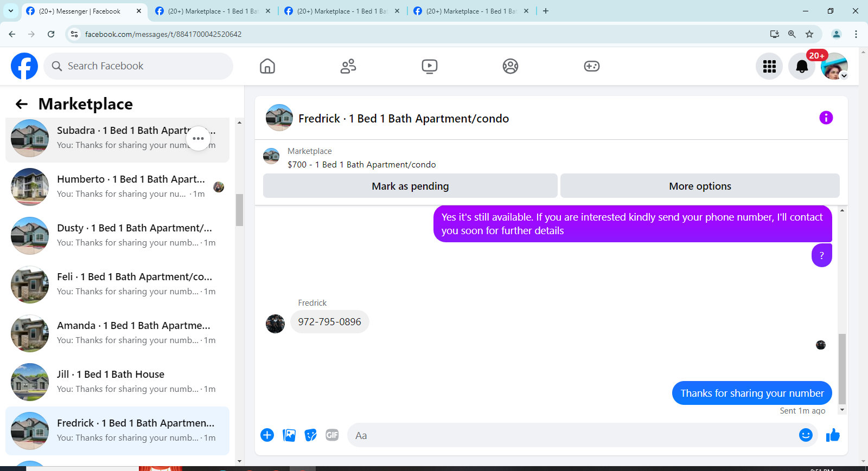Open the Jill 1 Bed 1 Bath House conversation
This screenshot has height=471, width=868.
tap(117, 382)
